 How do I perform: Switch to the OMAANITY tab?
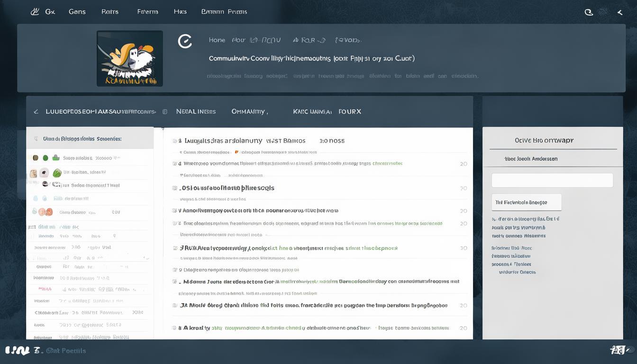point(249,112)
